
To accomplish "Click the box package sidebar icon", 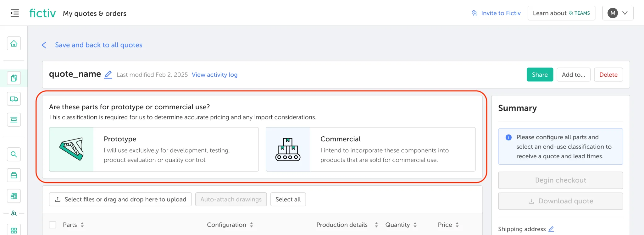I will (x=14, y=175).
